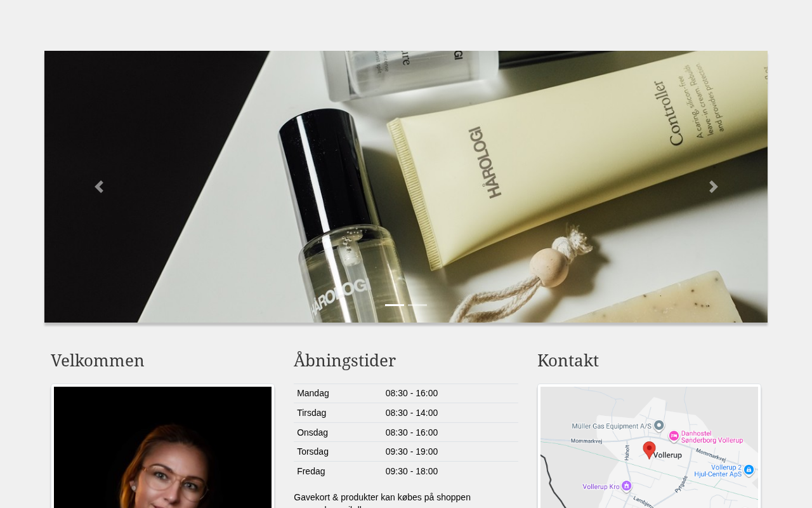
Task: Go to the previous carousel slide
Action: (x=98, y=187)
